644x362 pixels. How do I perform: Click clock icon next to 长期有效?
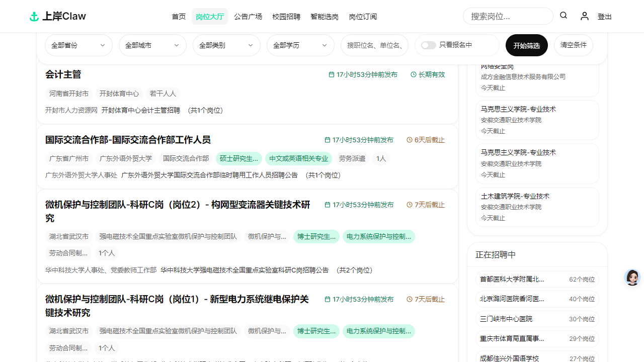(x=414, y=74)
